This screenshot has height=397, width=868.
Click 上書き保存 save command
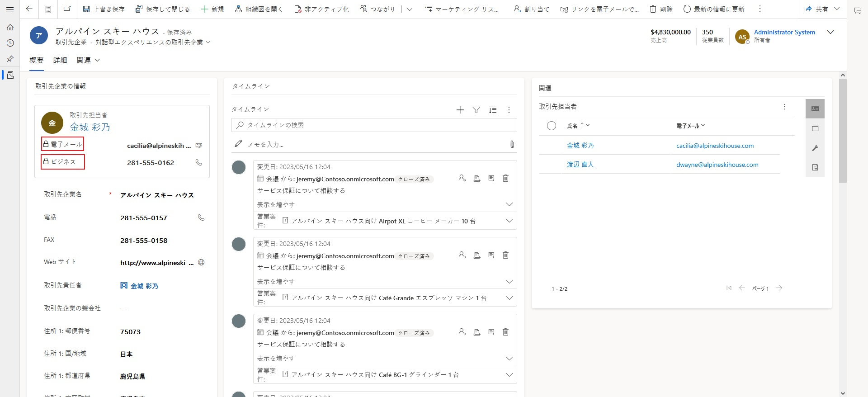(x=104, y=9)
